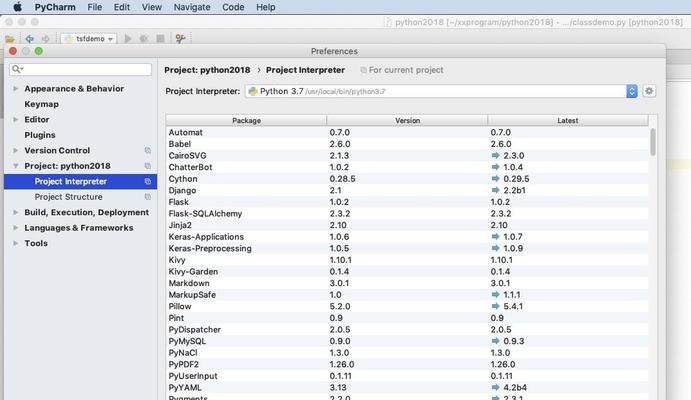Open the PyCharm application menu
This screenshot has width=691, height=400.
(55, 7)
